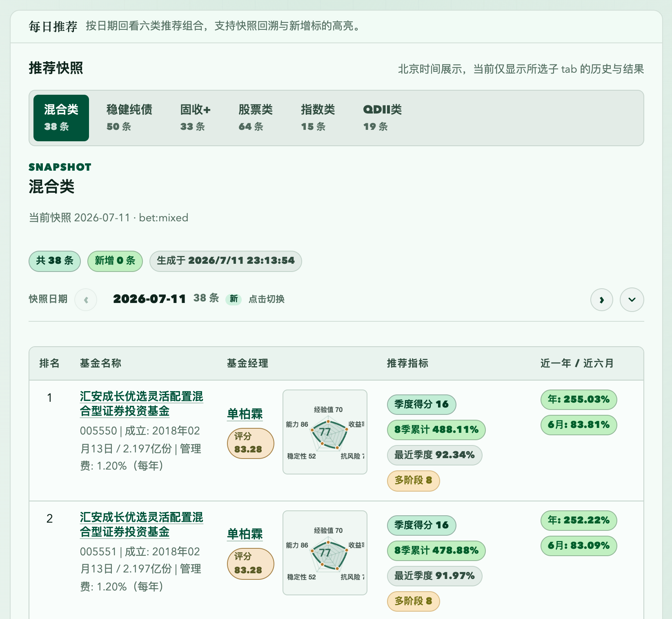Viewport: 672px width, 619px height.
Task: Click the 推荐快照 section heading
Action: click(56, 68)
